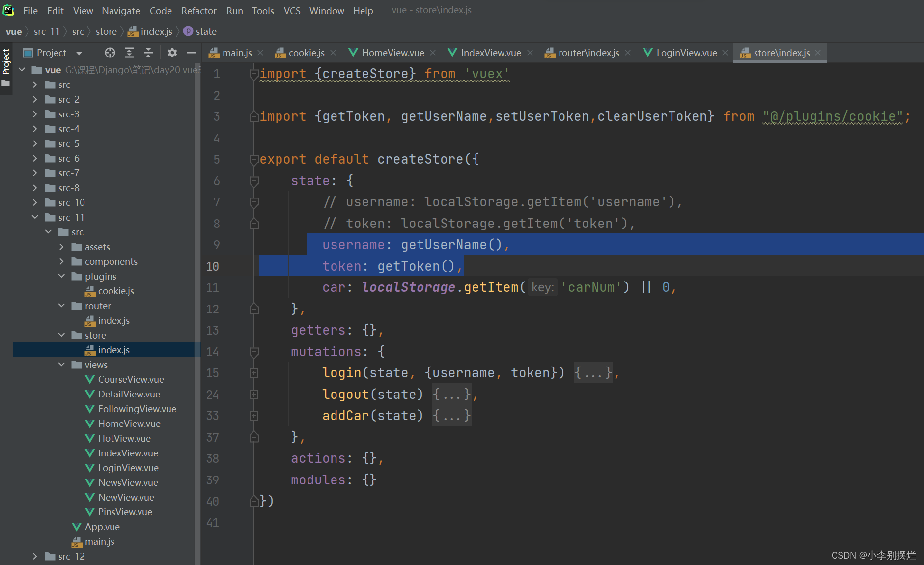Open the Project view dropdown arrow
The width and height of the screenshot is (924, 565).
click(x=79, y=53)
